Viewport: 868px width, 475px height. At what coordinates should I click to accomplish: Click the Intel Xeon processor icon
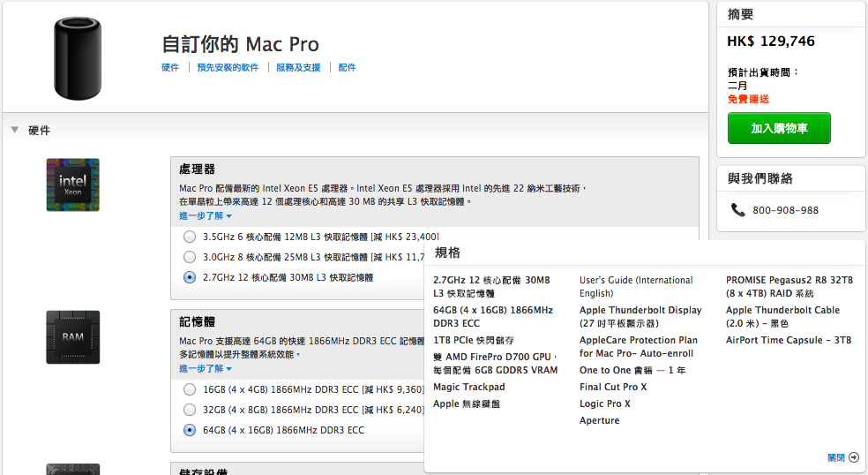(x=73, y=185)
